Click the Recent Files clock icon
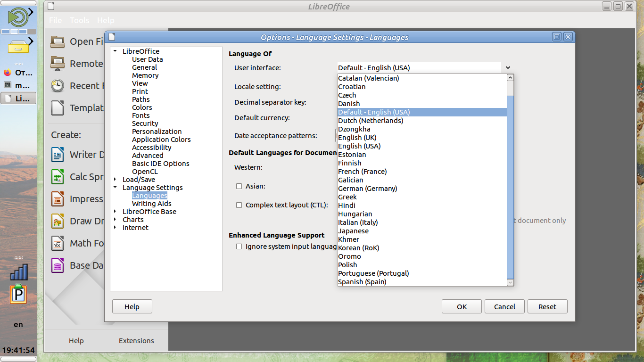 [58, 86]
